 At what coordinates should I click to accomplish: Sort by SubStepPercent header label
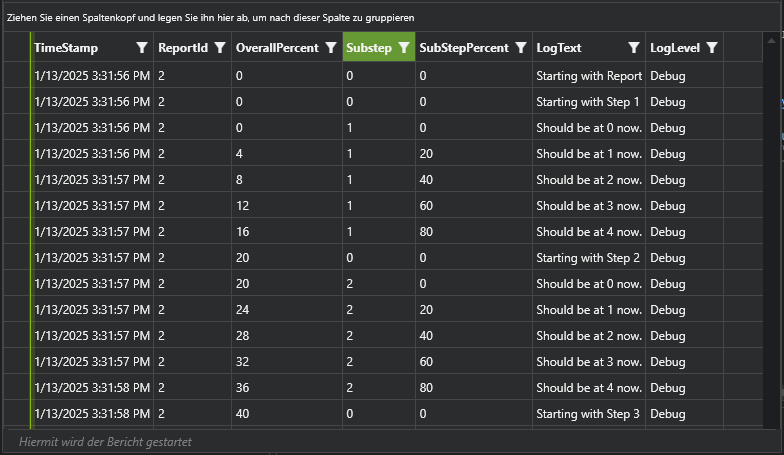pyautogui.click(x=464, y=48)
